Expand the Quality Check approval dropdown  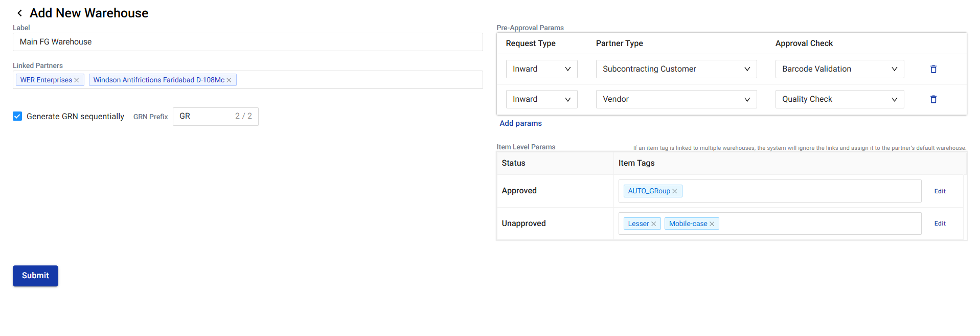tap(839, 99)
